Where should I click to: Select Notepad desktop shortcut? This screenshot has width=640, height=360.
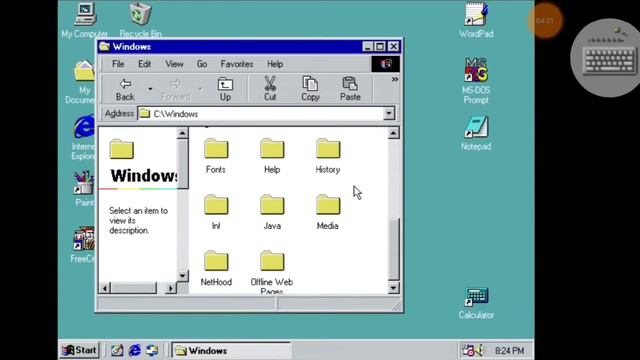click(x=476, y=133)
